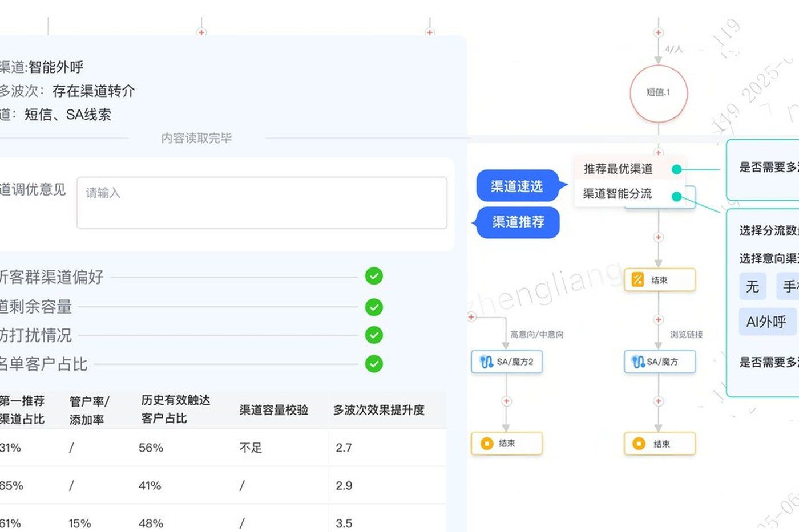The width and height of the screenshot is (799, 532).
Task: Click the 不足 capacity check cell
Action: pos(251,448)
